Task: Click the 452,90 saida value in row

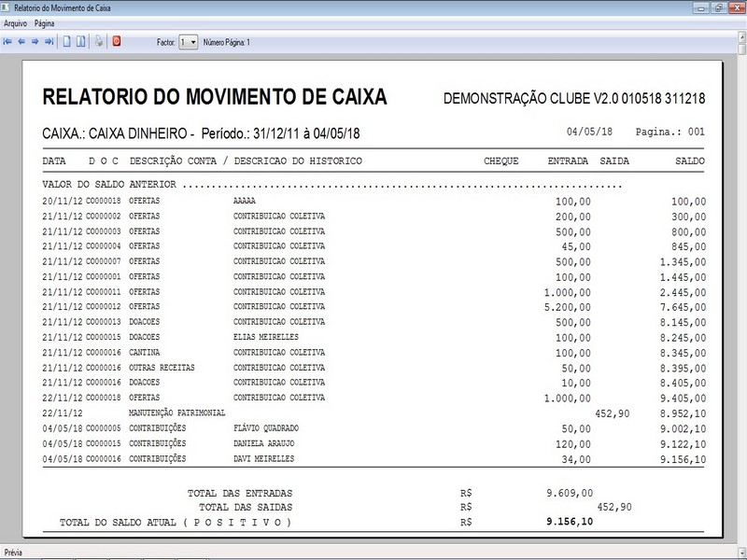Action: [x=613, y=413]
